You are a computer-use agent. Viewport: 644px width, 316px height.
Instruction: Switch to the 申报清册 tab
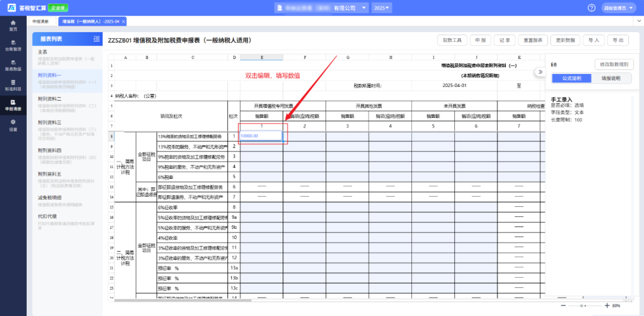click(41, 21)
